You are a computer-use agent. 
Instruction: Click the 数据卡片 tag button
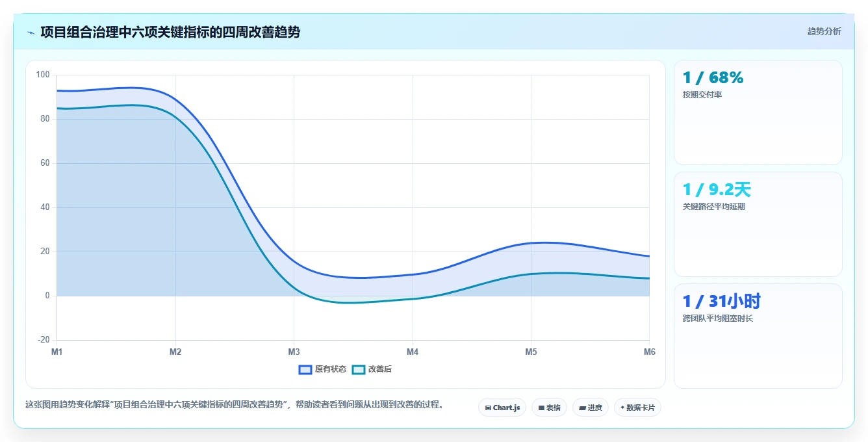coord(637,408)
